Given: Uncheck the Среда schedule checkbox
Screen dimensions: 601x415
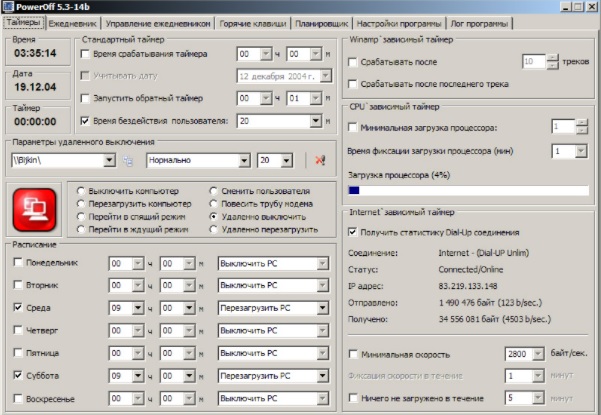Looking at the screenshot, I should [x=18, y=307].
